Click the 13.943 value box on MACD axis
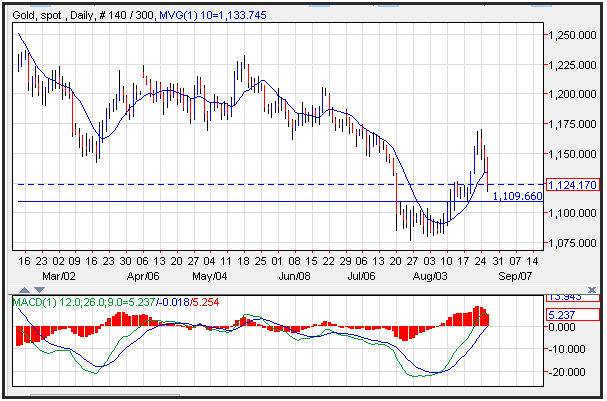Image resolution: width=607 pixels, height=401 pixels. pos(572,298)
